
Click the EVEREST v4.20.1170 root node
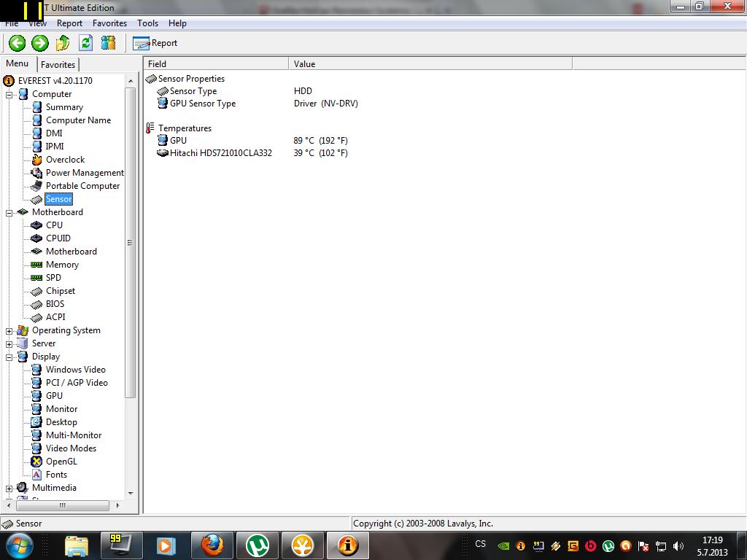point(55,81)
